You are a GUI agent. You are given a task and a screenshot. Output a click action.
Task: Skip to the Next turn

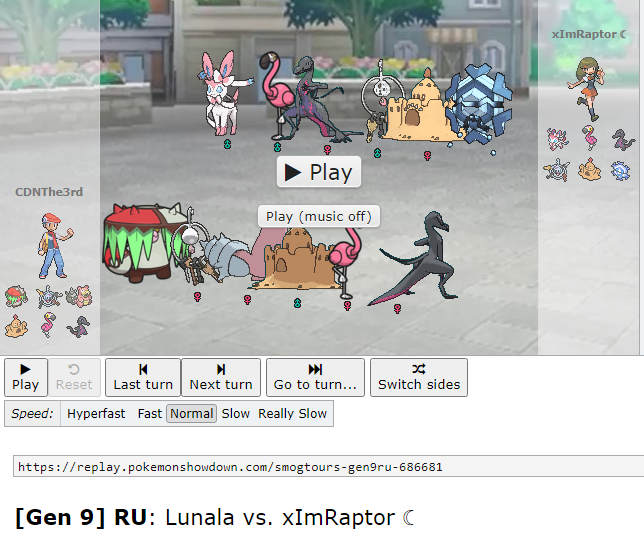(221, 377)
